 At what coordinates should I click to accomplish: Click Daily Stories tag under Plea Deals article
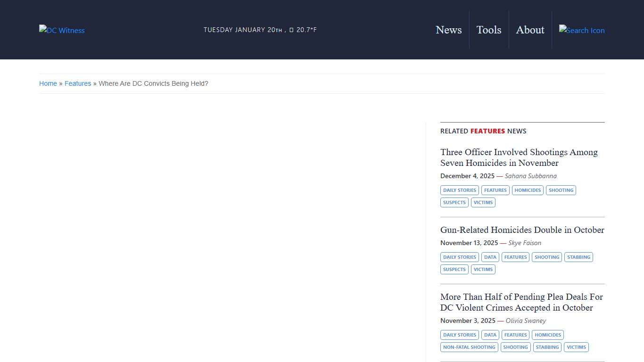click(459, 335)
